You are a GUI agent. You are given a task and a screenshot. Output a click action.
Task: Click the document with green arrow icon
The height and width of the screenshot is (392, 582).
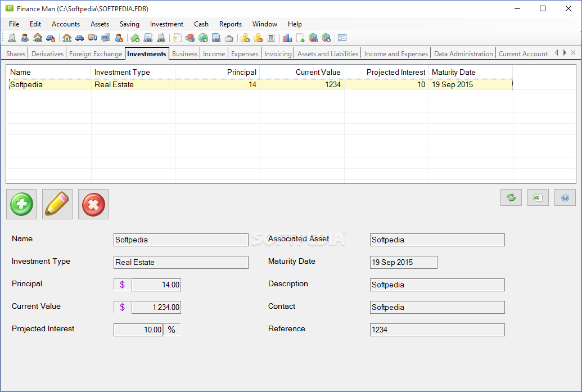pyautogui.click(x=300, y=38)
